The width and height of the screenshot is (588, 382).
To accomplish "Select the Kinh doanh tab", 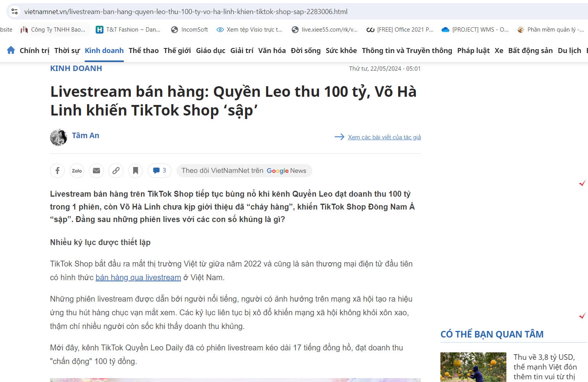I will (x=104, y=51).
